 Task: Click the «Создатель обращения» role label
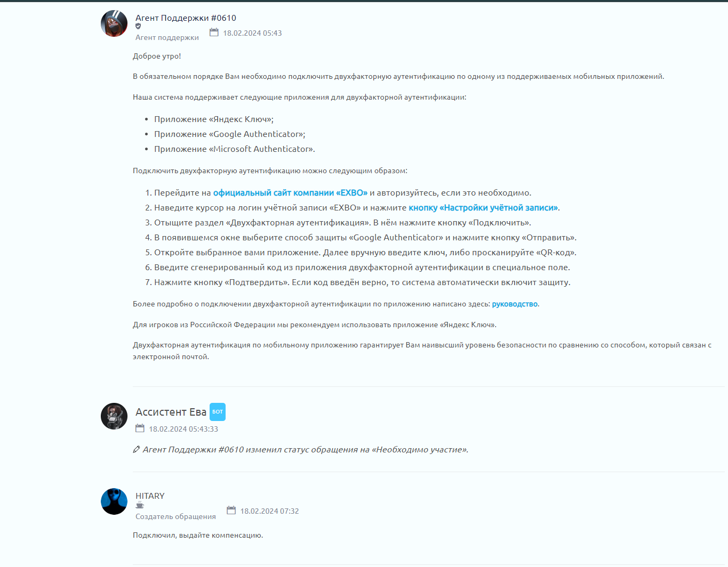click(x=175, y=517)
